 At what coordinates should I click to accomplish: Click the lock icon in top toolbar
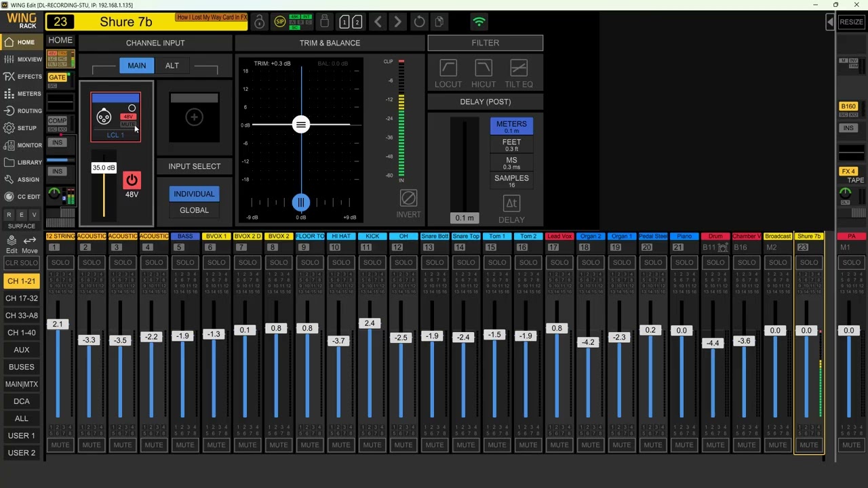pos(260,22)
